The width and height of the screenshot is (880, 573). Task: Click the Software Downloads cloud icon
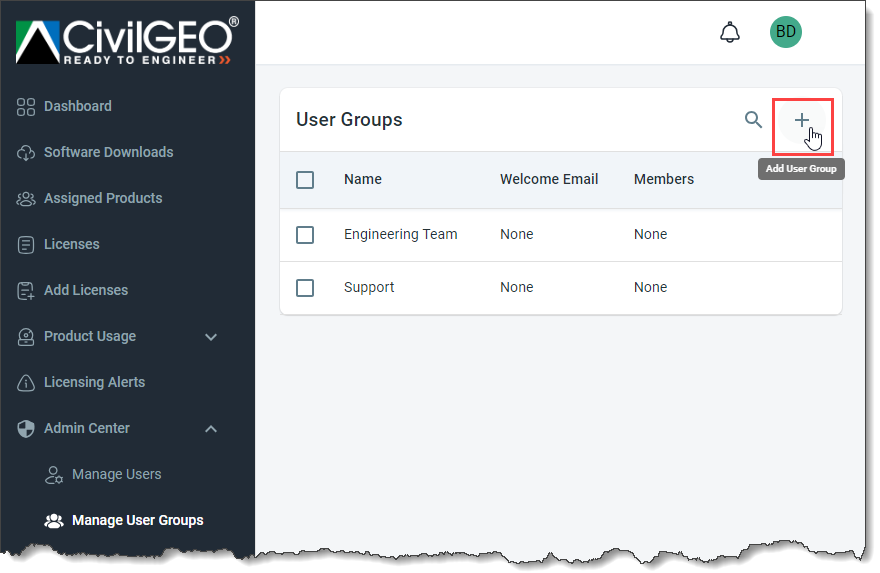click(26, 153)
